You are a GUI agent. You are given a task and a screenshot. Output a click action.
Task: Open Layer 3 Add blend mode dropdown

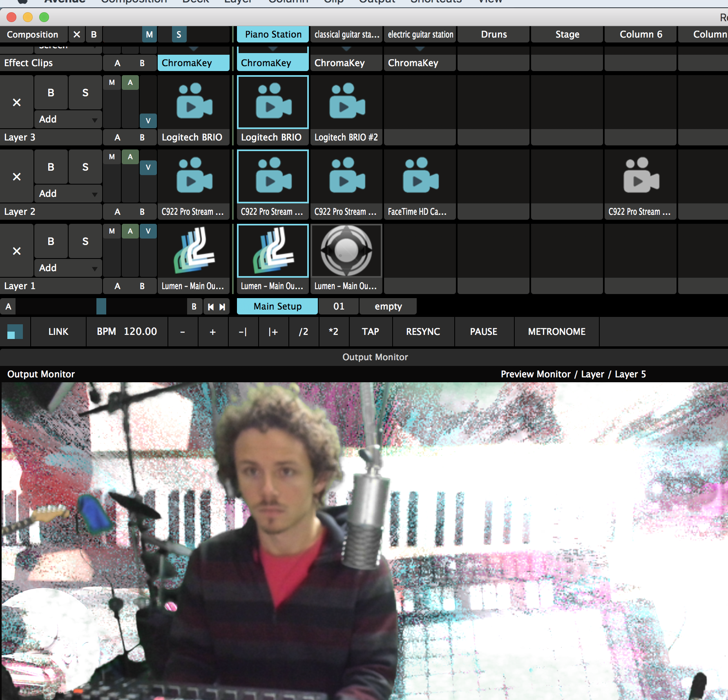(x=68, y=119)
